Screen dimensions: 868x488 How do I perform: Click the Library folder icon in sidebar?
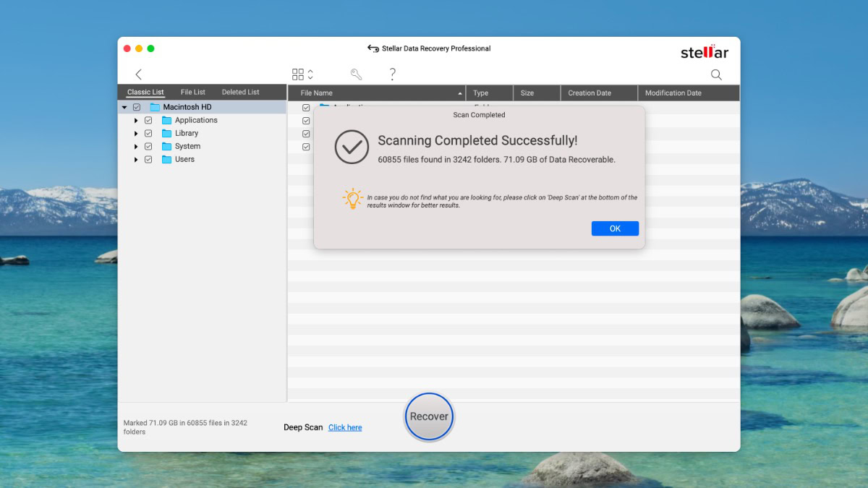(167, 134)
